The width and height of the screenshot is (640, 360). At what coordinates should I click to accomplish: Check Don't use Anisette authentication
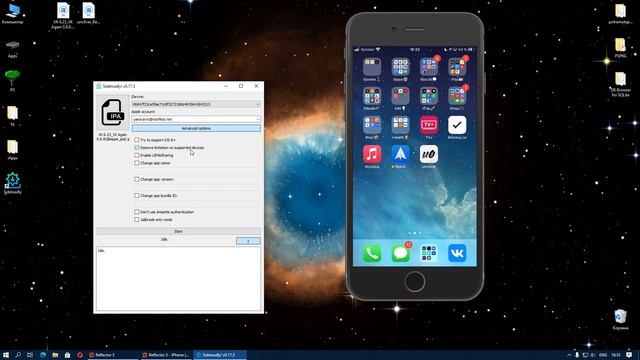pos(137,212)
